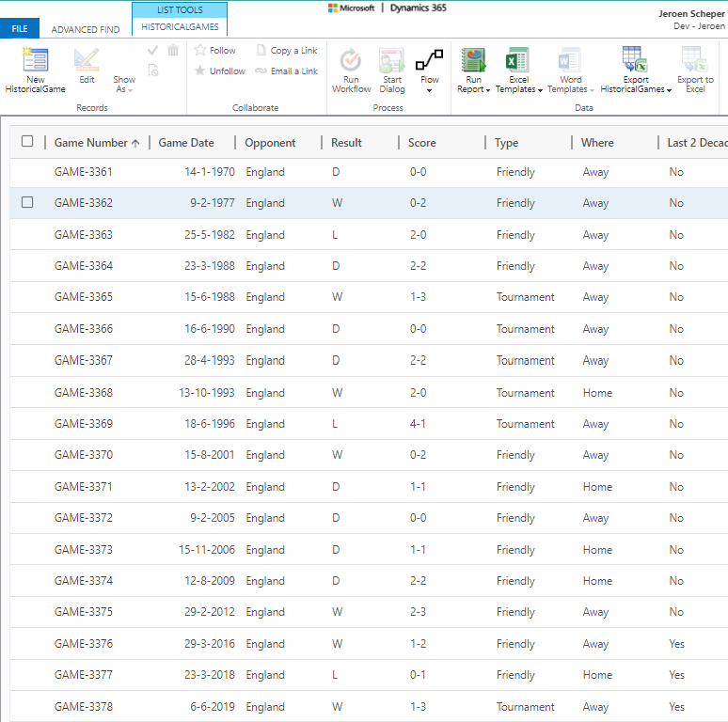Click the Word Templates icon
Screen dimensions: 728x722
[x=570, y=60]
